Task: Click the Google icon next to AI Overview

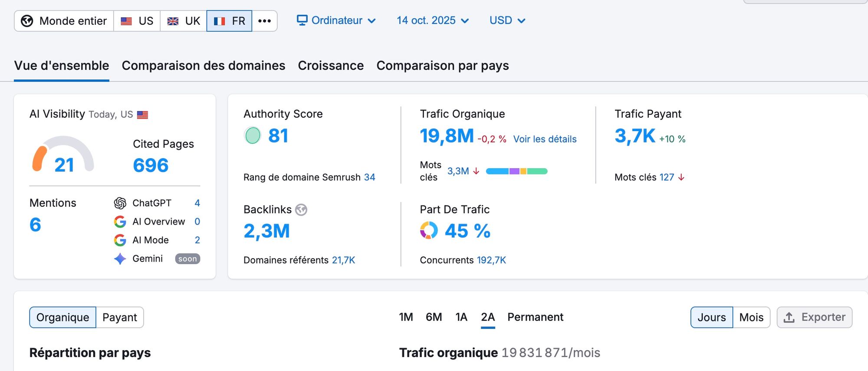Action: click(x=120, y=222)
